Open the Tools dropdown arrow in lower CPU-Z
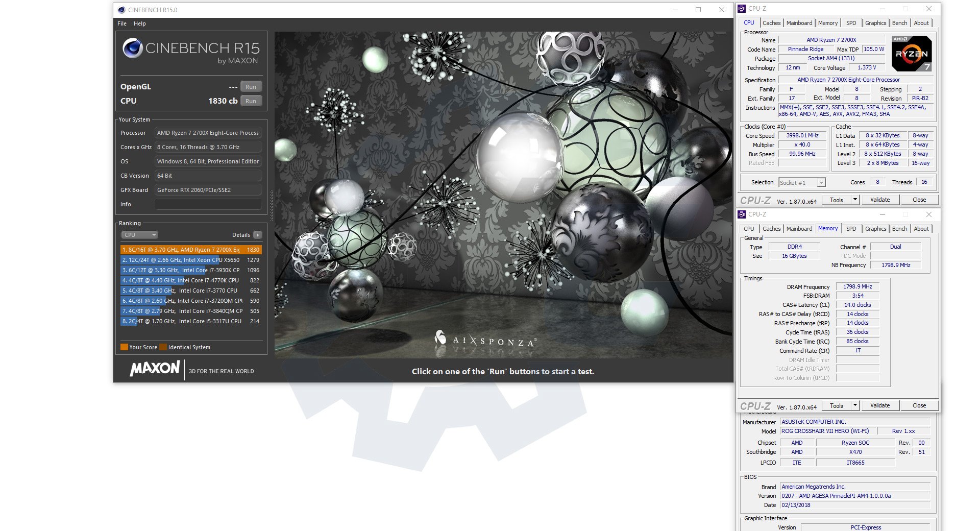Image resolution: width=980 pixels, height=531 pixels. point(855,405)
